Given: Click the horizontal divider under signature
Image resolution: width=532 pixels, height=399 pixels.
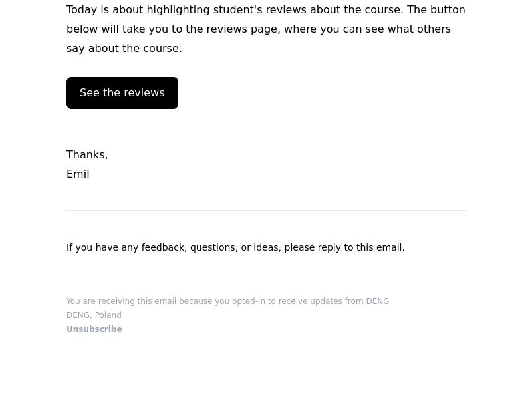Looking at the screenshot, I should (x=266, y=210).
